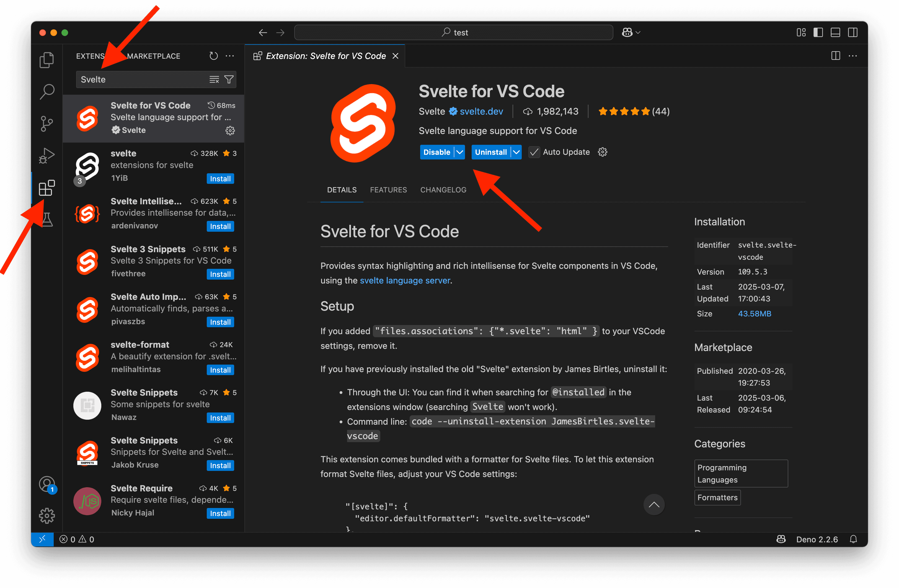This screenshot has width=899, height=588.
Task: Open the svelte.dev publisher link
Action: 481,112
